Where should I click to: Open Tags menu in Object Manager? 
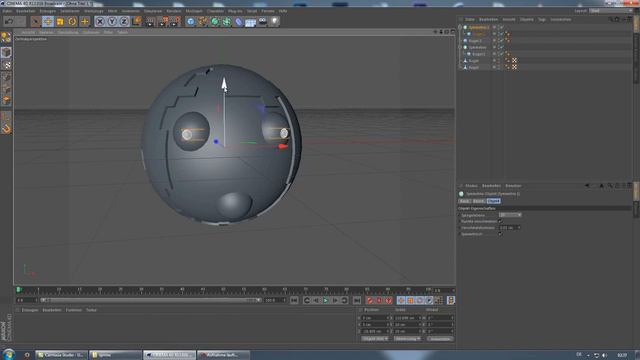coord(542,19)
